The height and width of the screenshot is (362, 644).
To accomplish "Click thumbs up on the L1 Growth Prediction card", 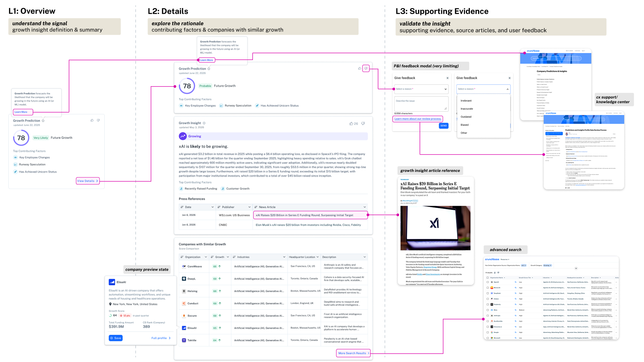I will pos(92,120).
